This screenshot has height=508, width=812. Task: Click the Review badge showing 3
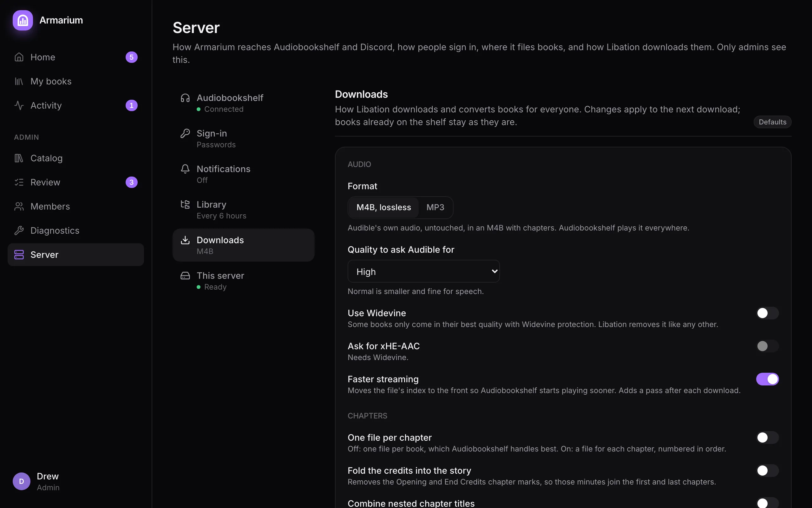pyautogui.click(x=132, y=182)
